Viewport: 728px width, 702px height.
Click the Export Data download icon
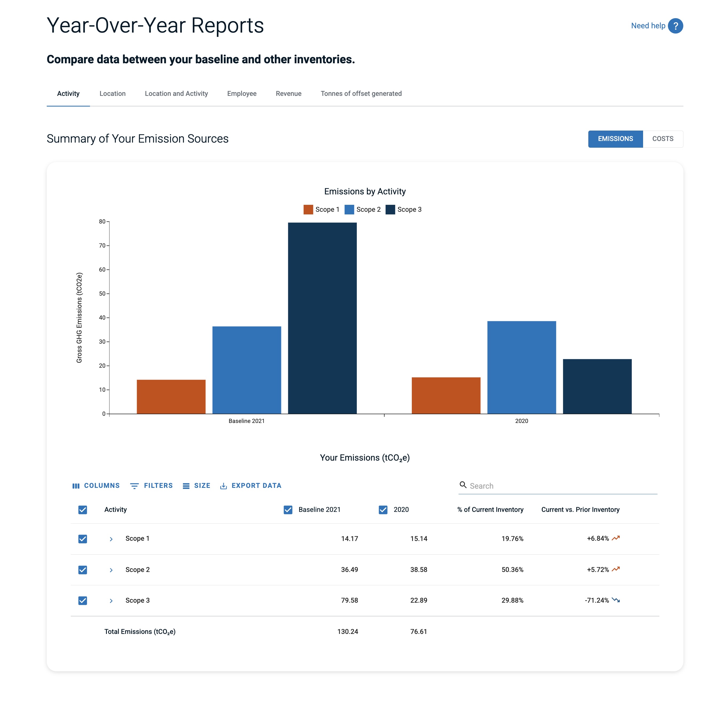pyautogui.click(x=223, y=485)
